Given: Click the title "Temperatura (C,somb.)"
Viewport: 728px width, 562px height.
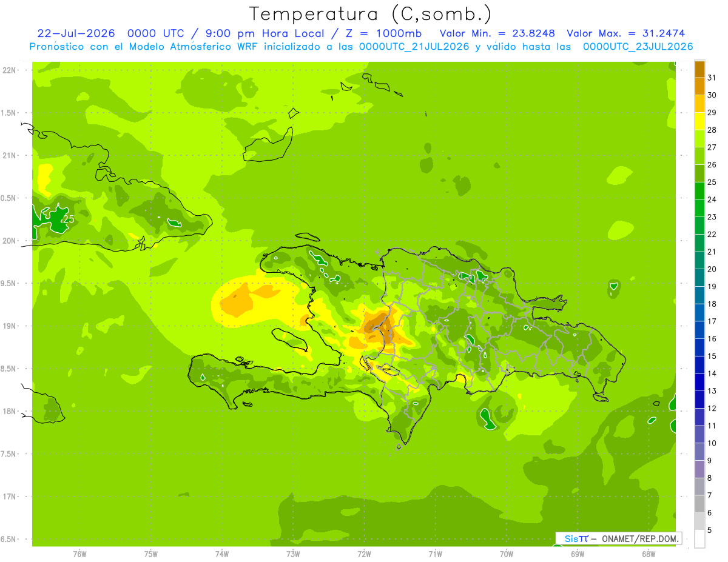Looking at the screenshot, I should 370,14.
